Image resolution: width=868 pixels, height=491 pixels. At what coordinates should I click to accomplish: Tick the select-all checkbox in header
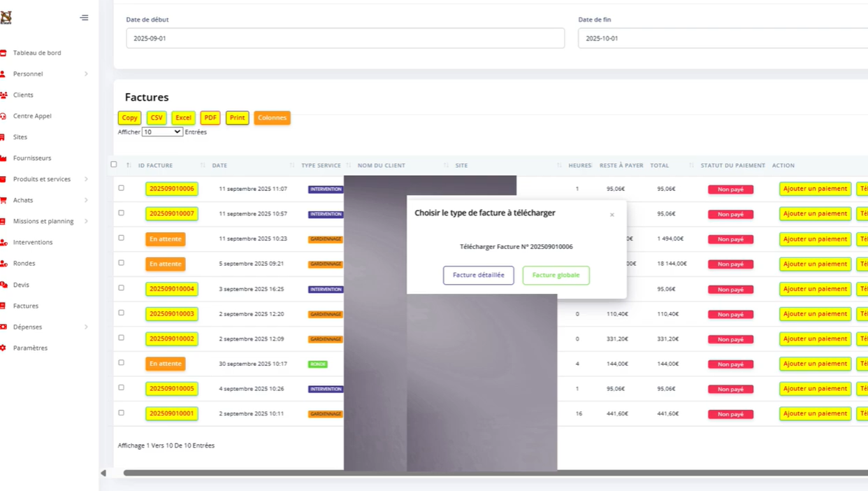114,164
